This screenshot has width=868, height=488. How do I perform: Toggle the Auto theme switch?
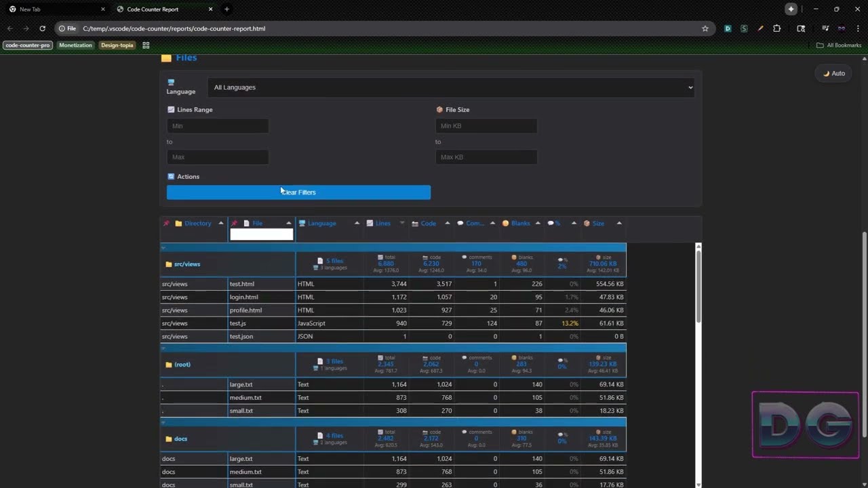pyautogui.click(x=834, y=73)
